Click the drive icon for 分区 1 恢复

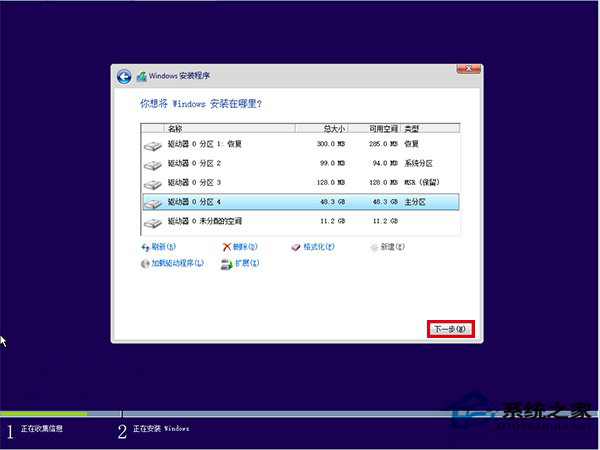[153, 146]
